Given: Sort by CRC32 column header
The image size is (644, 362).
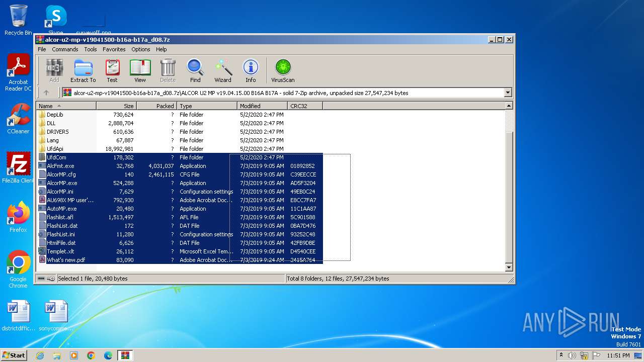Looking at the screenshot, I should (305, 106).
